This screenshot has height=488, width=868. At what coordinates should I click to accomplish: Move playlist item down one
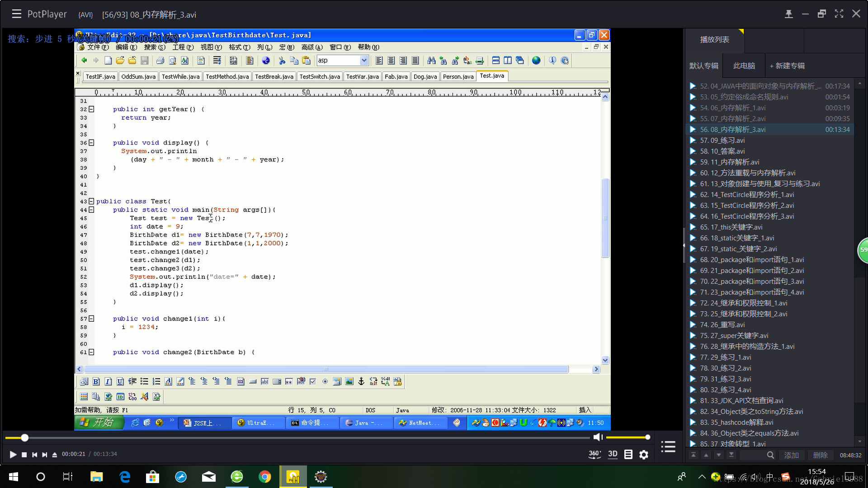[x=719, y=455]
